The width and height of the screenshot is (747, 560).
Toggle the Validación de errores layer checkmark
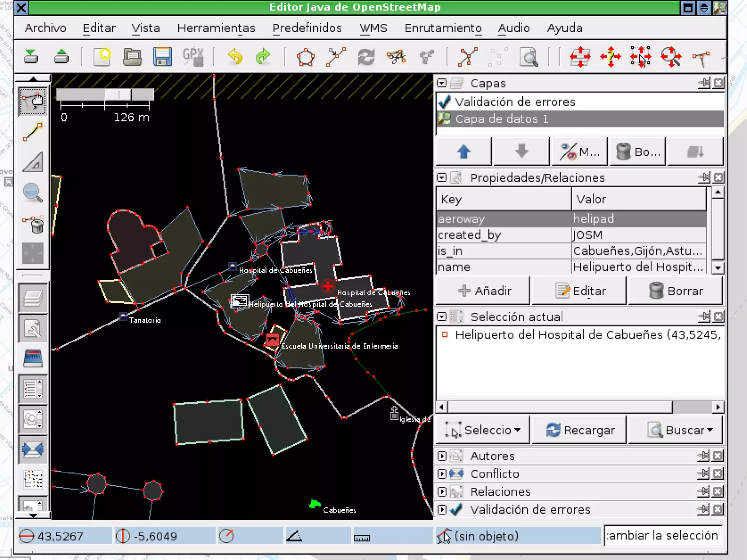tap(445, 102)
